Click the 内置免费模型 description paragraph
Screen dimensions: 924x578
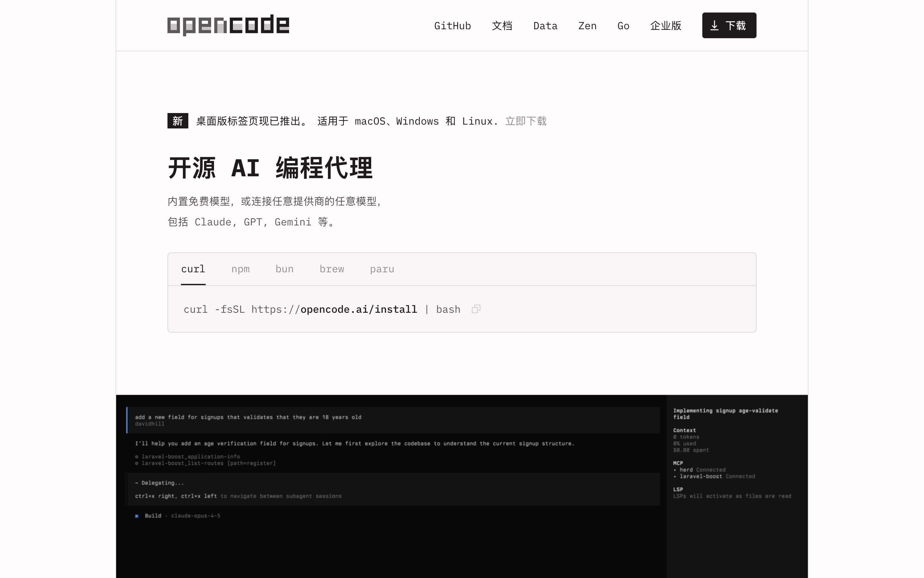[275, 212]
